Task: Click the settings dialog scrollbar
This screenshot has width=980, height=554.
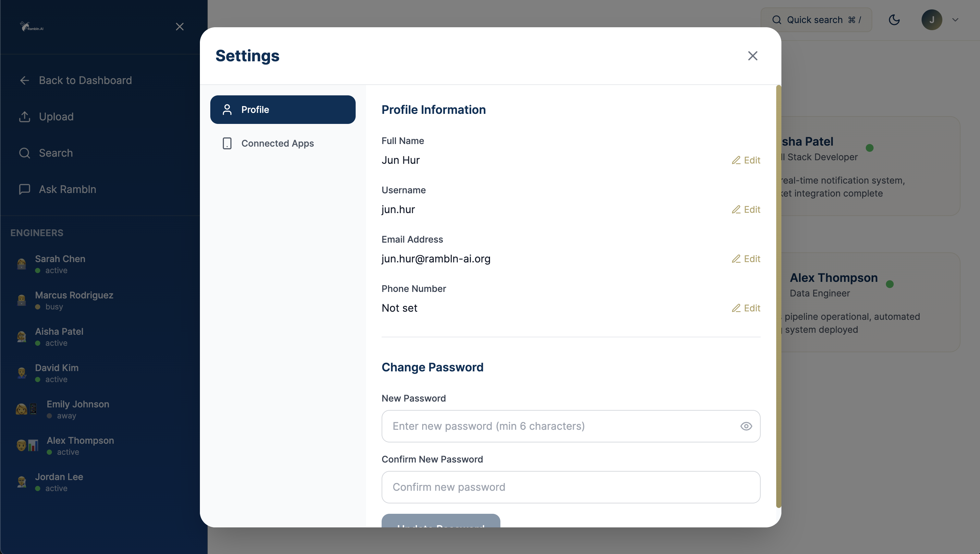Action: point(778,297)
